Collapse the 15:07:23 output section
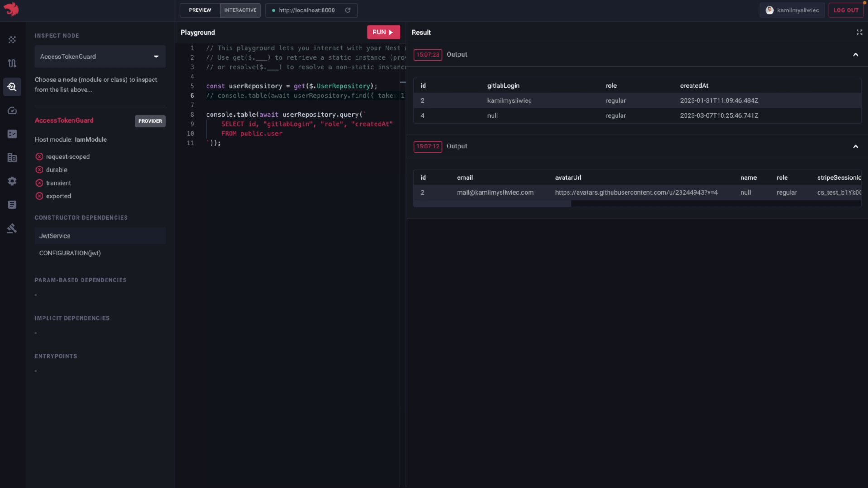 pyautogui.click(x=855, y=55)
